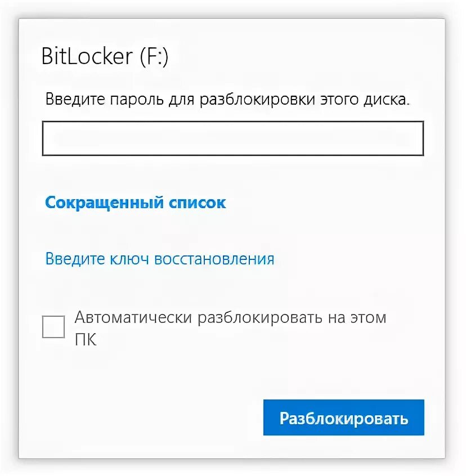Tick the auto-unlock checkbox square
The height and width of the screenshot is (476, 466).
click(x=53, y=327)
